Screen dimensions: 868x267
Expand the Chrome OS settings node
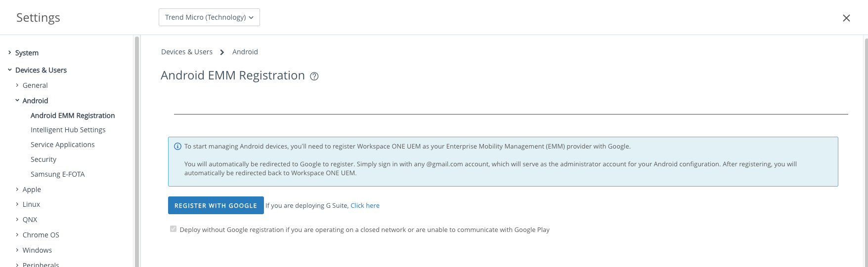[17, 235]
